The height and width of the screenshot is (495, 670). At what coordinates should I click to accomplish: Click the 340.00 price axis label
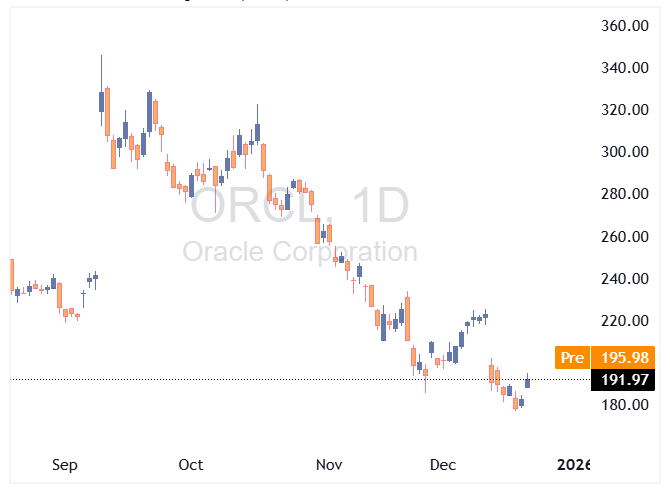pyautogui.click(x=627, y=68)
